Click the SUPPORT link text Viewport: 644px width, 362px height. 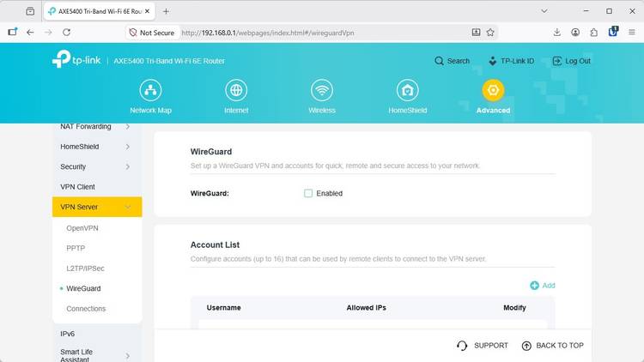[491, 346]
